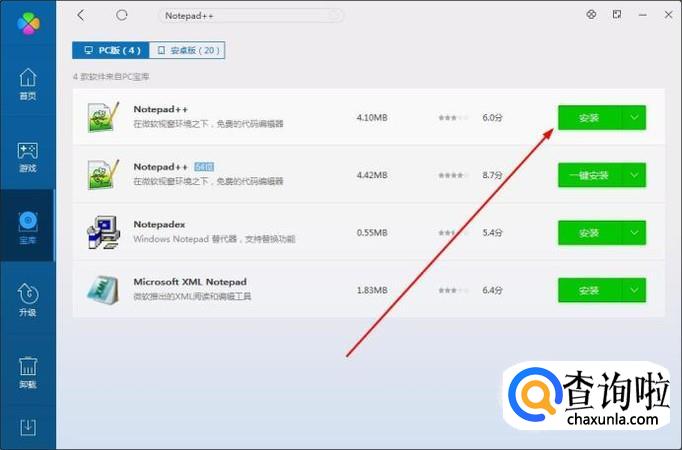Open the skin/theme icon in title bar

click(x=591, y=14)
